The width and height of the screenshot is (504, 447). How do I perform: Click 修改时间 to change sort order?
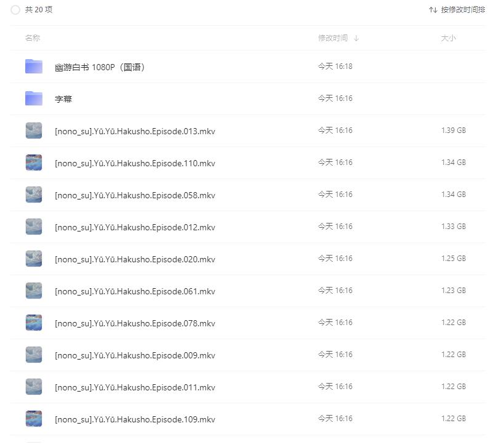coord(329,38)
